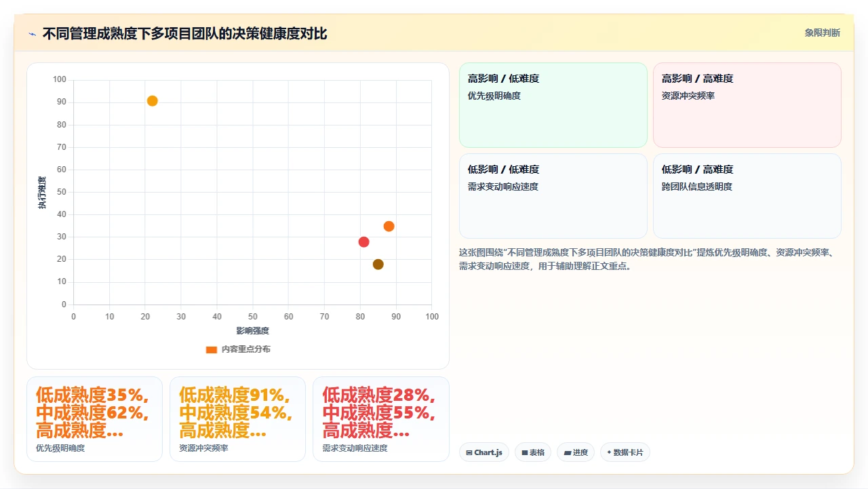
Task: Click the 优先级明确度 text in green card
Action: 494,96
